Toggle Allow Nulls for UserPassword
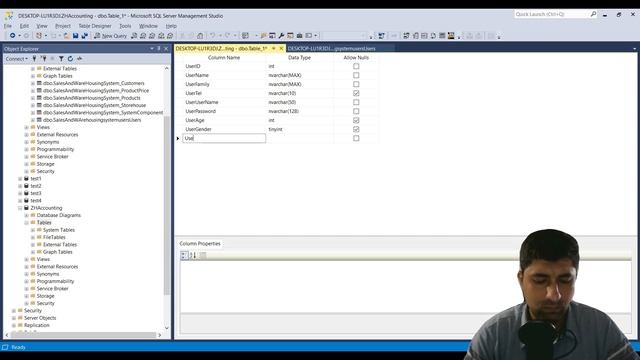The height and width of the screenshot is (360, 640). [356, 111]
